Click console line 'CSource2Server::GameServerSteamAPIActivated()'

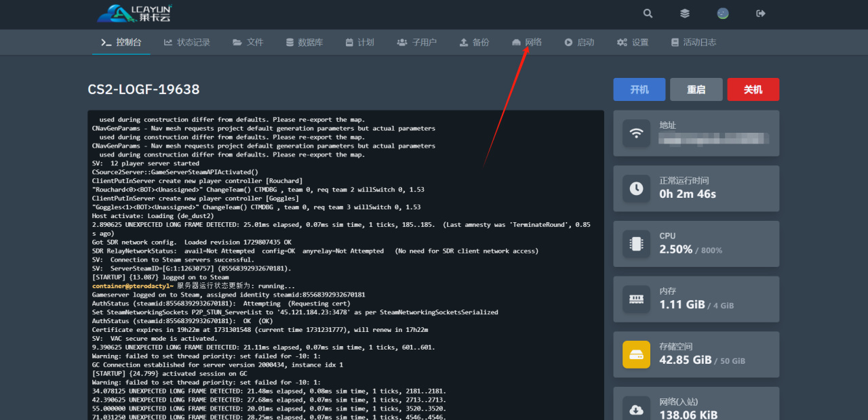(175, 172)
